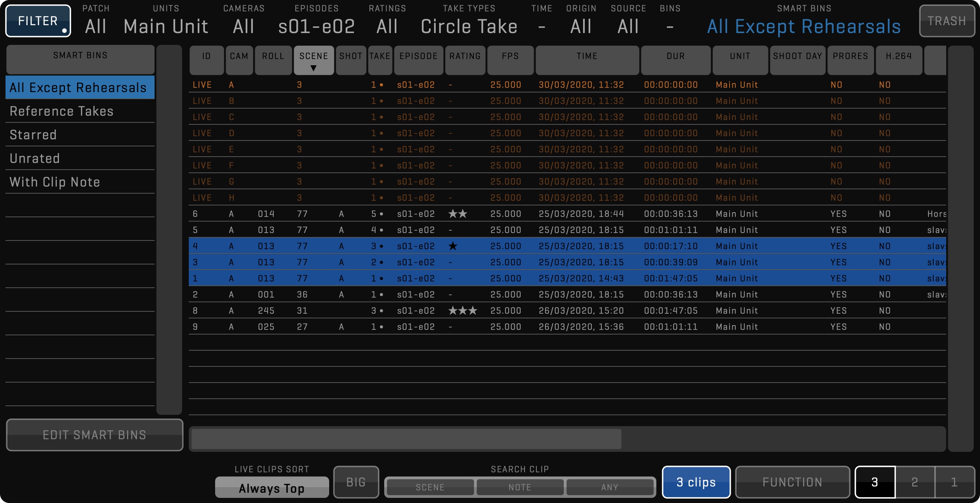980x503 pixels.
Task: Open the Always Top live clips sort selector
Action: (271, 487)
